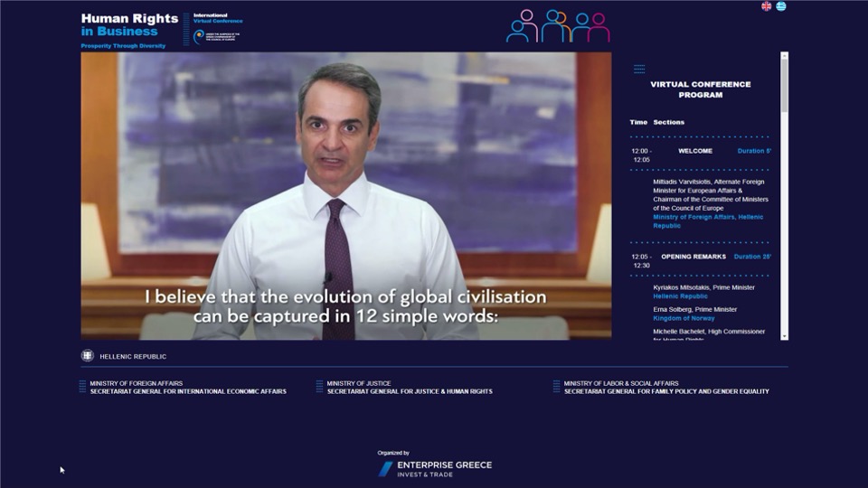Click the Hellenic Republic link under Kyriakos Mitsotakis
This screenshot has height=488, width=868.
(680, 296)
